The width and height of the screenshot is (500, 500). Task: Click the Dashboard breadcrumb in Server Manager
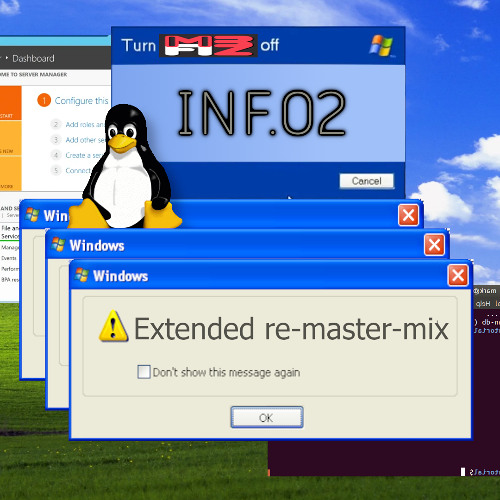[x=33, y=59]
